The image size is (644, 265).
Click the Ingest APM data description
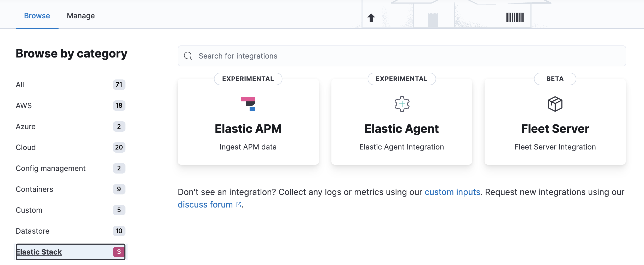point(248,147)
